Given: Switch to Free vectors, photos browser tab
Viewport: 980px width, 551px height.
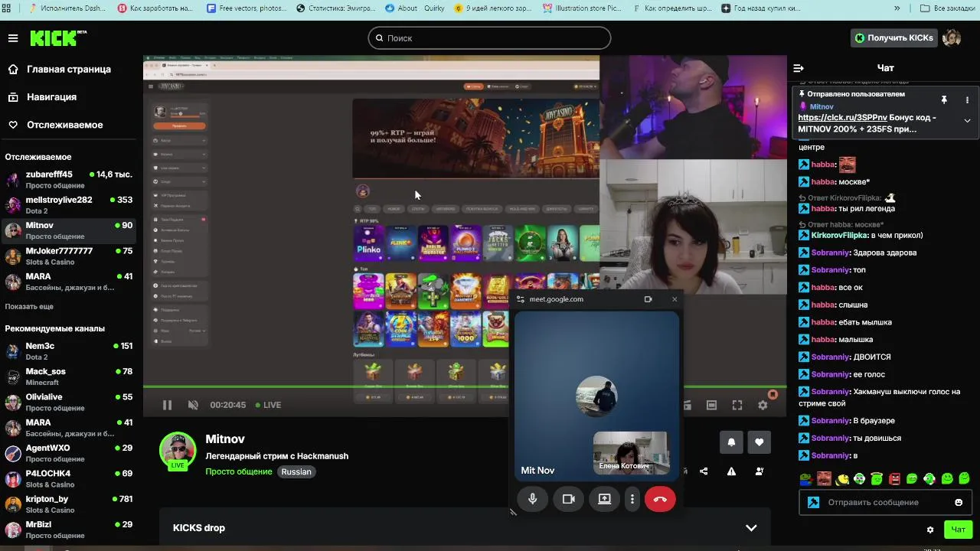Looking at the screenshot, I should (247, 8).
